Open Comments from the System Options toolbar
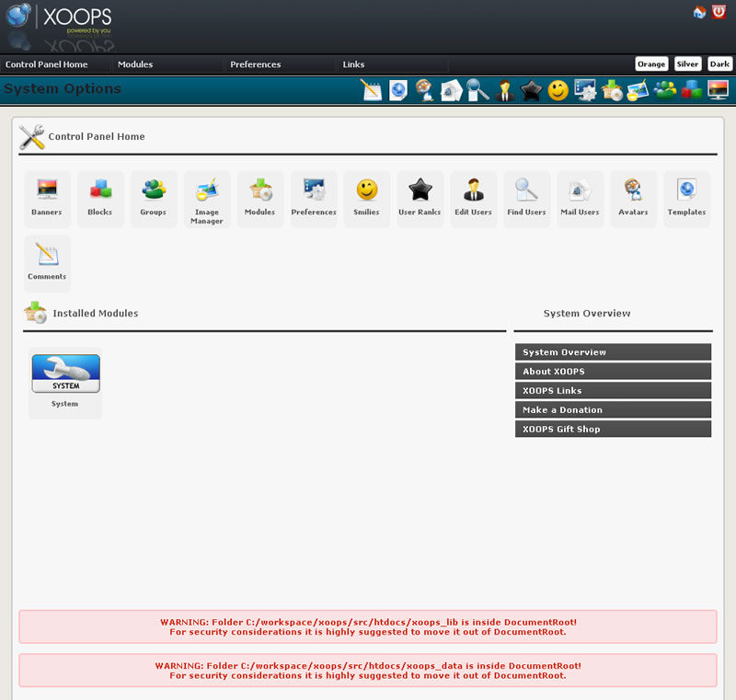 pos(372,90)
